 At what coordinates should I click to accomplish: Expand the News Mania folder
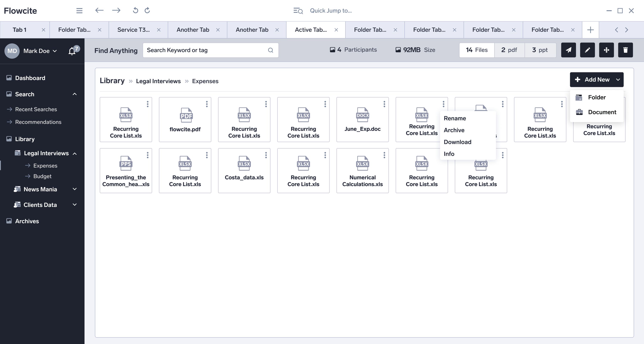(x=75, y=189)
